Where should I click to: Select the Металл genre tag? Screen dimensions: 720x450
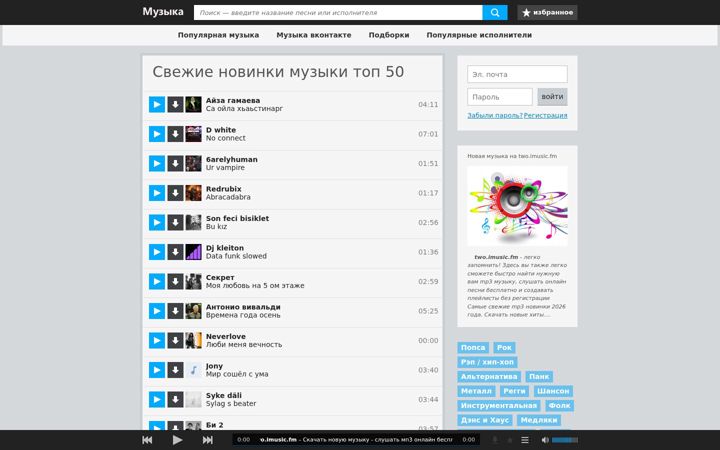[x=476, y=391]
